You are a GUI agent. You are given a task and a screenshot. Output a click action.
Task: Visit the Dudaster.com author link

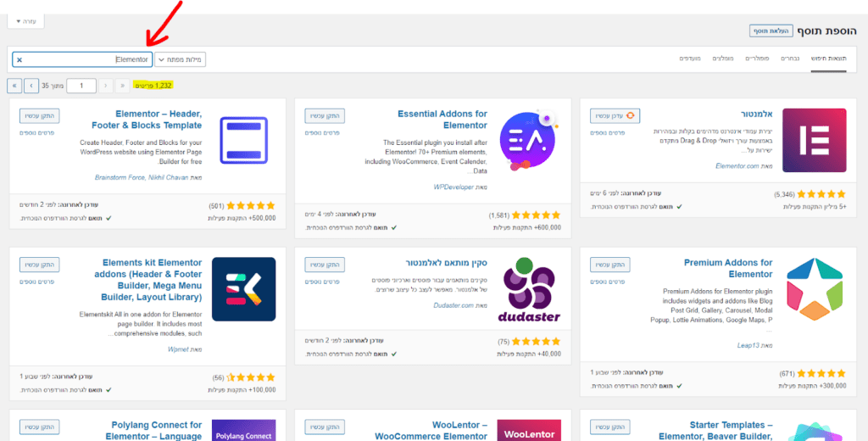click(453, 305)
